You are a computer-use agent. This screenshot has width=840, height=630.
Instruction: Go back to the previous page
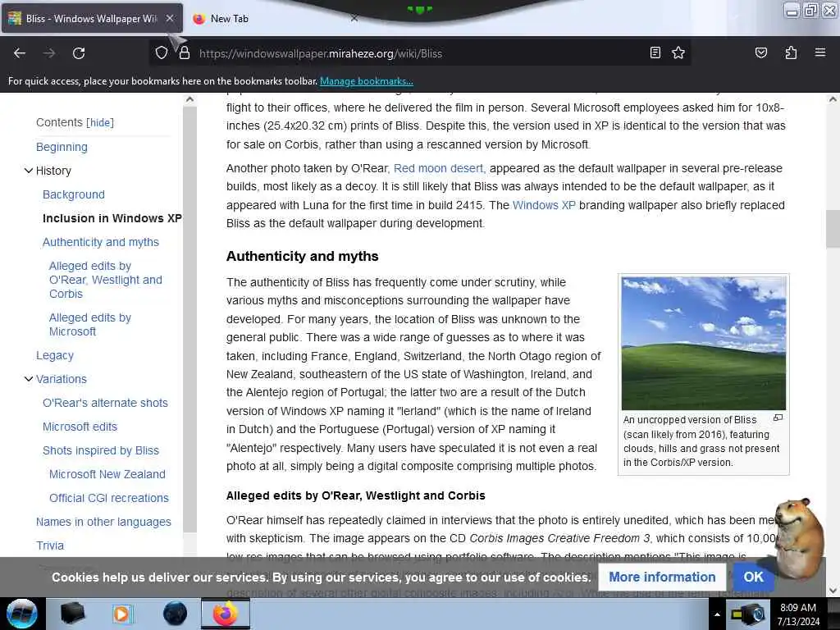[x=20, y=53]
